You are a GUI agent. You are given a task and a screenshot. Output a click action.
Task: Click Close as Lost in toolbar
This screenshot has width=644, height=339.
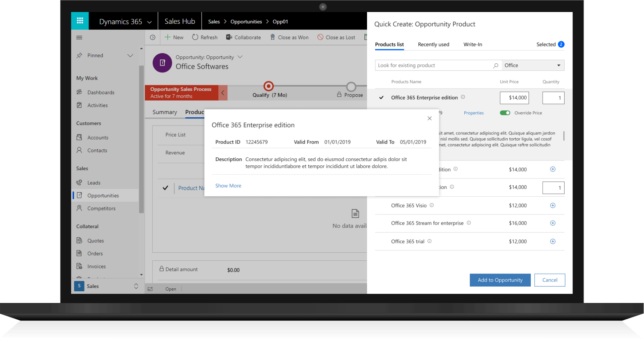[x=336, y=37]
